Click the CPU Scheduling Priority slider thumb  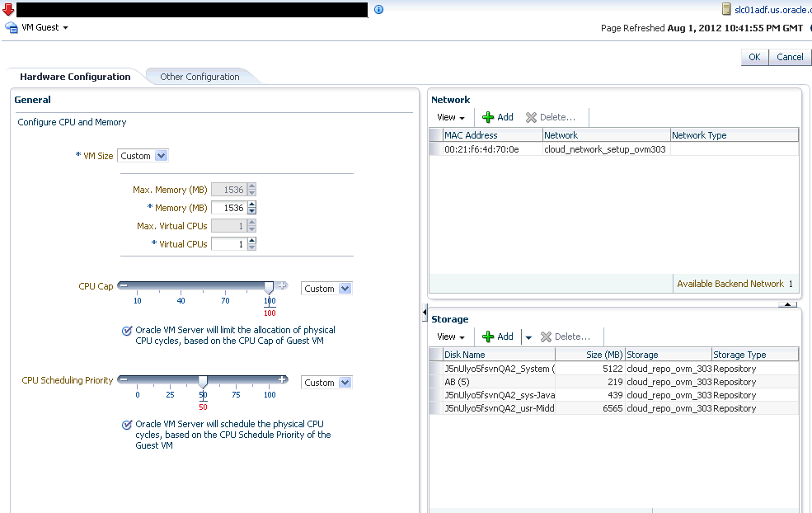pos(203,382)
